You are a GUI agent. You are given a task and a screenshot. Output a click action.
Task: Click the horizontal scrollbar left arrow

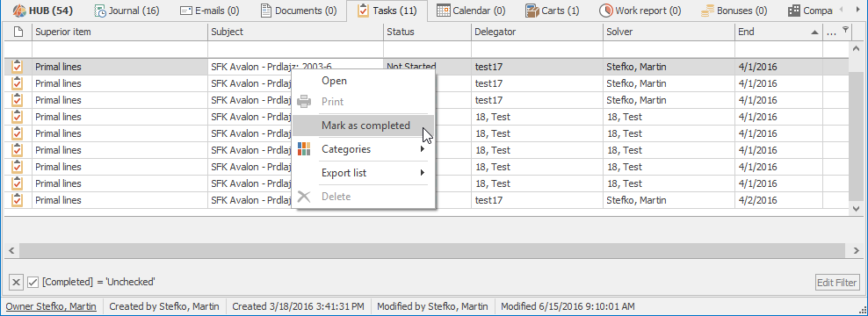[x=11, y=251]
